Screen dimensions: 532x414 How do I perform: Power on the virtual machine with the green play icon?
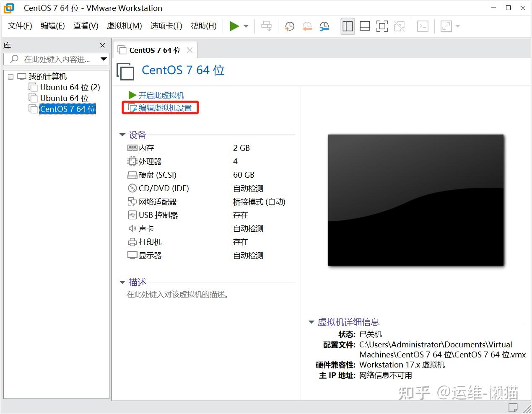click(x=234, y=26)
